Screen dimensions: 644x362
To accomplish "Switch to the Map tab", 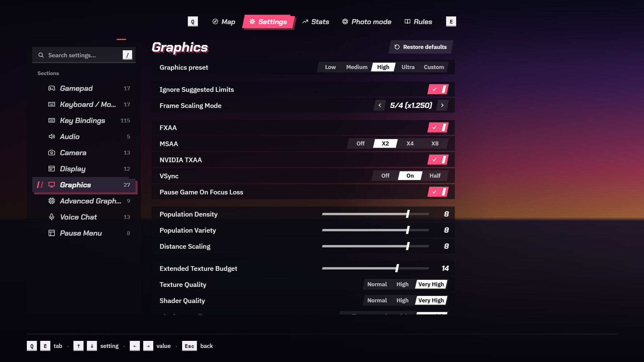I will pyautogui.click(x=224, y=22).
